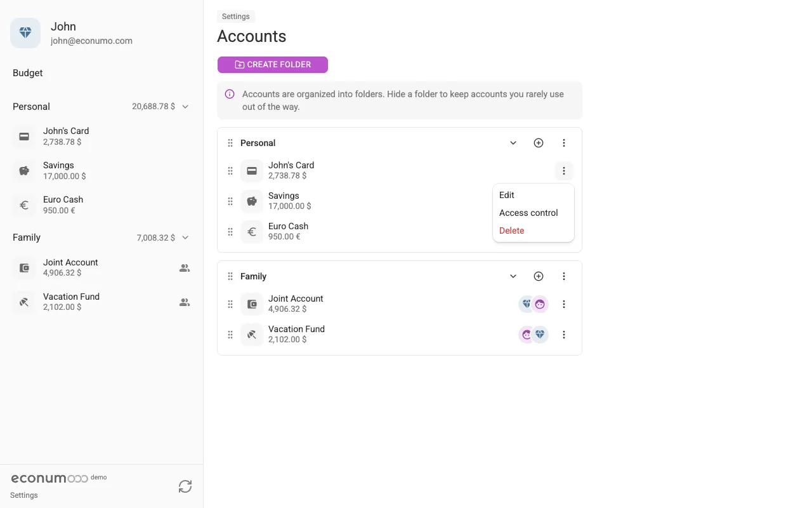This screenshot has width=812, height=508.
Task: Click Joint Account wallet icon in sidebar
Action: [24, 268]
